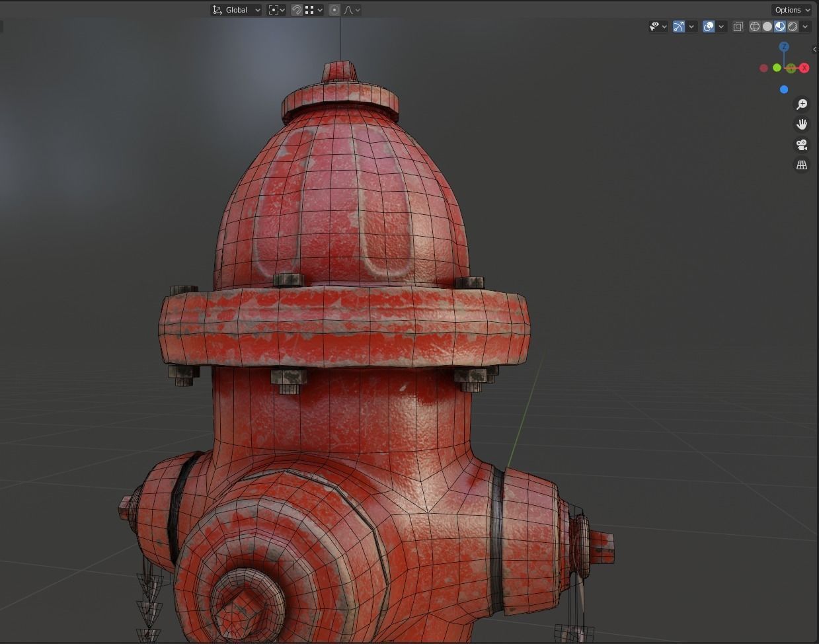This screenshot has width=819, height=644.
Task: Click the dim red negative X axis dot
Action: [x=763, y=68]
